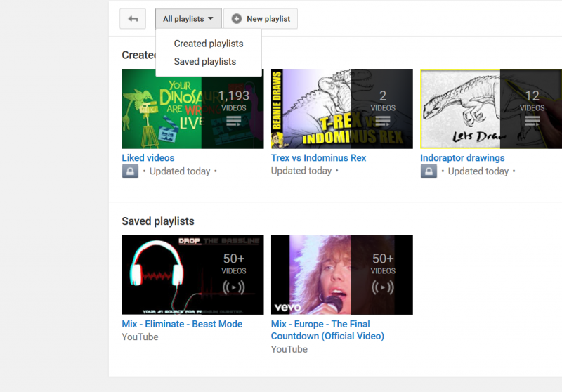Open Mix - Europe - The Final Countdown link
This screenshot has height=392, width=562.
point(327,330)
